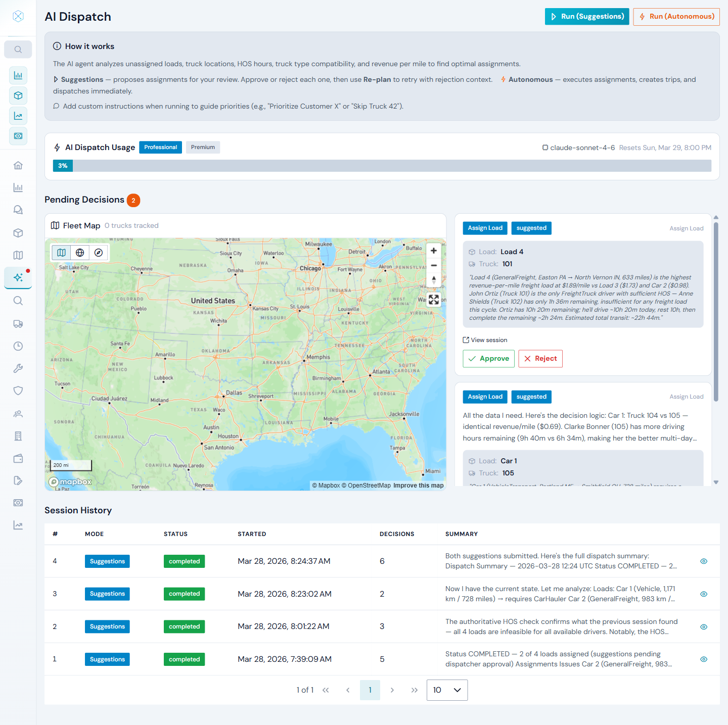Open the document edit sidebar icon

18,480
